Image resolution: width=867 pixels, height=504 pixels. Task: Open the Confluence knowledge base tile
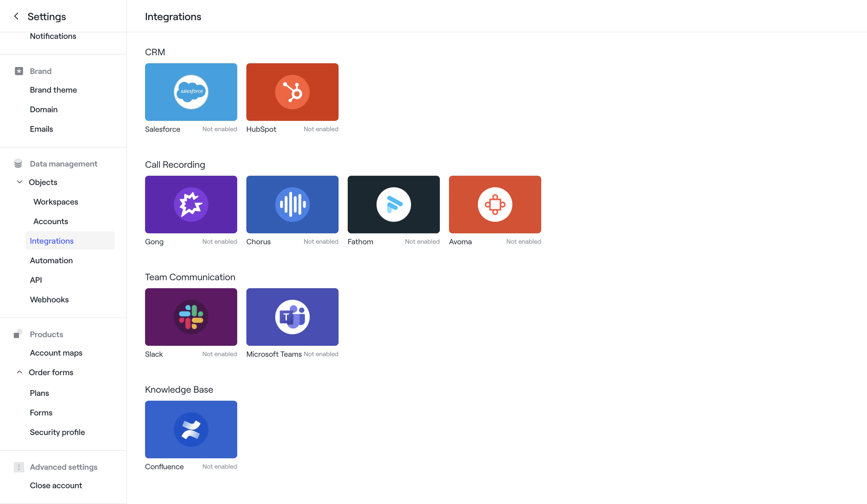coord(191,429)
